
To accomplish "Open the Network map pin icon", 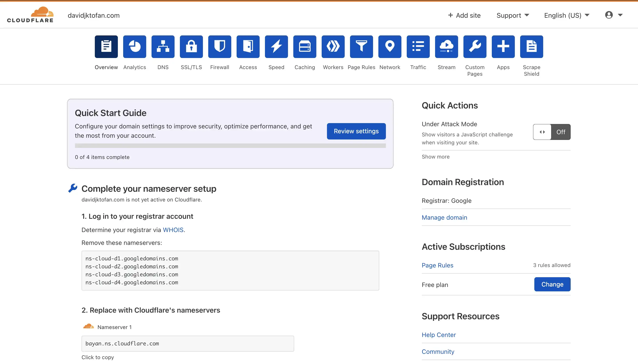I will pyautogui.click(x=390, y=47).
